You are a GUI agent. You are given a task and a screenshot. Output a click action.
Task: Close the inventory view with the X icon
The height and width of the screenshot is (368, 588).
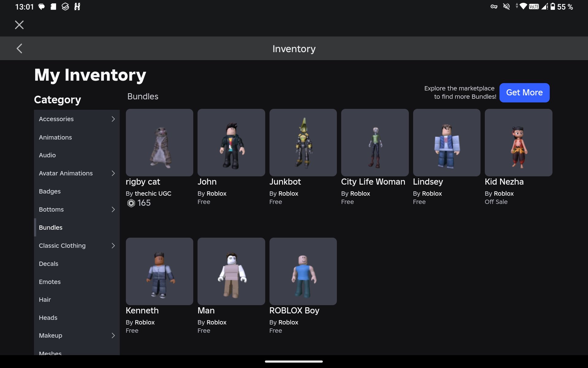click(19, 25)
